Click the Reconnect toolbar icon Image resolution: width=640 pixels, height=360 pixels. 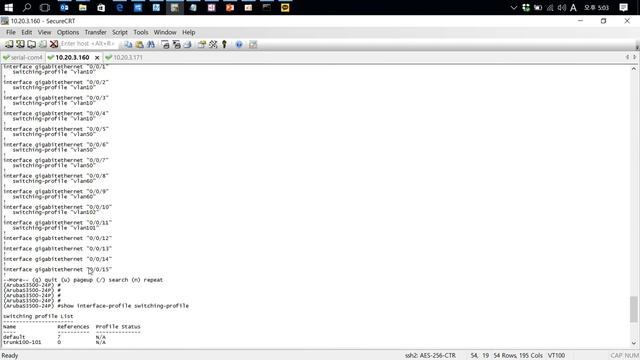pos(42,44)
